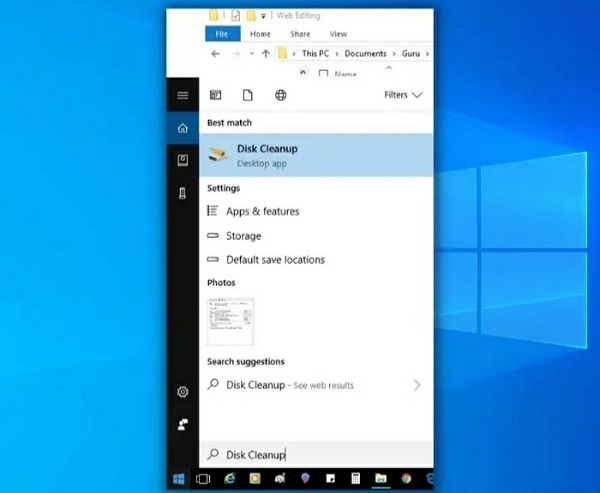600x493 pixels.
Task: Toggle the select-all checkbox beside Name
Action: (x=323, y=73)
